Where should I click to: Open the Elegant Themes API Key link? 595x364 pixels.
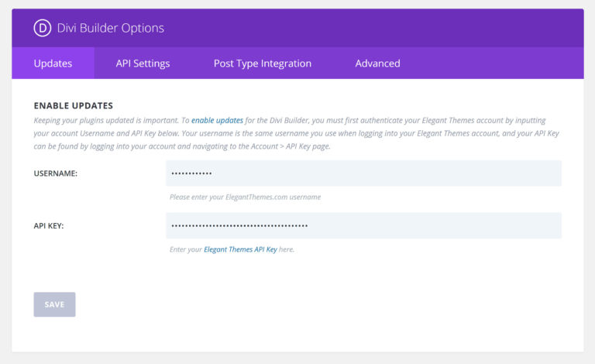coord(241,249)
